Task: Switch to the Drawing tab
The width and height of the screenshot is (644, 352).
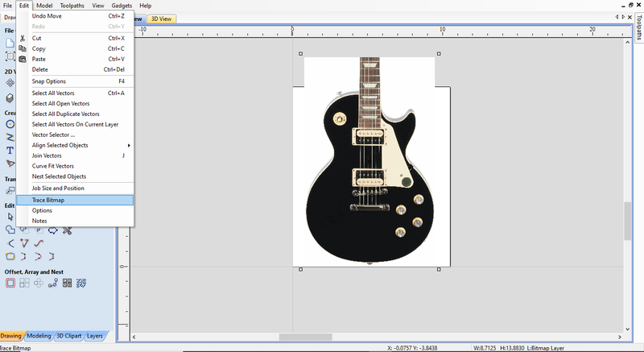Action: (10, 336)
